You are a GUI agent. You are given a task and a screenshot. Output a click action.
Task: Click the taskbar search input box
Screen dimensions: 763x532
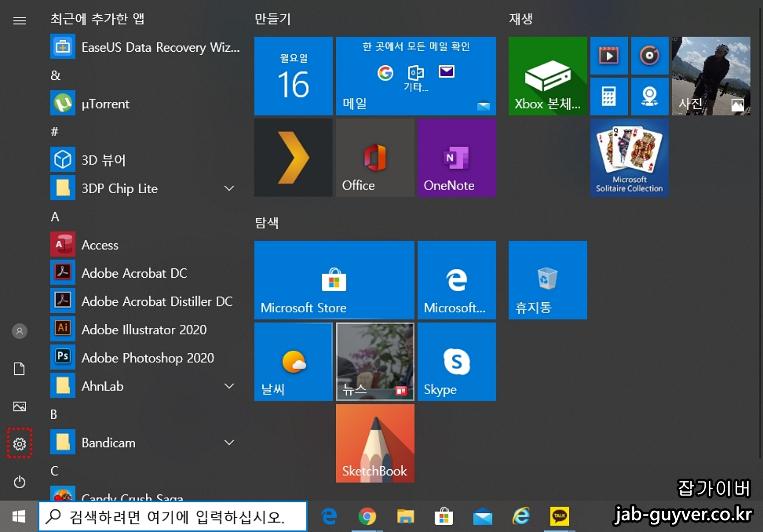tap(173, 516)
